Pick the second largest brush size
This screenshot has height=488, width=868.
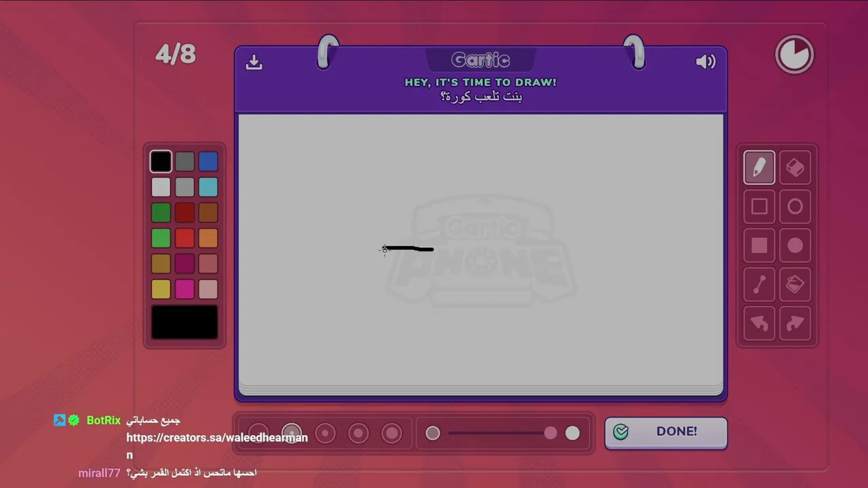click(358, 433)
